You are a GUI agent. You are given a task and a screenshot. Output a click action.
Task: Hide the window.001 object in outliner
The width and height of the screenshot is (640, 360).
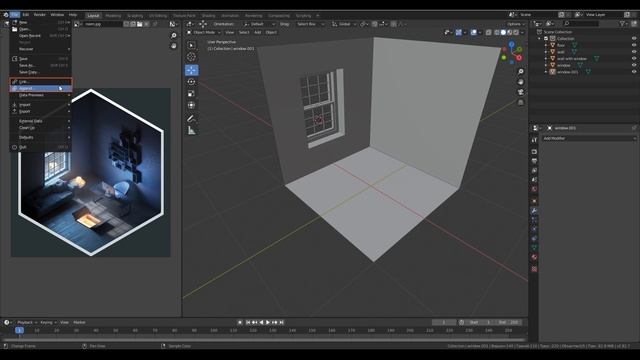634,71
